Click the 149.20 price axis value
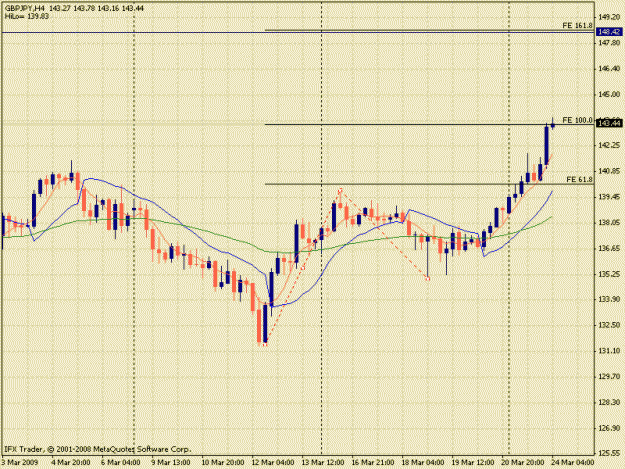 (x=609, y=17)
